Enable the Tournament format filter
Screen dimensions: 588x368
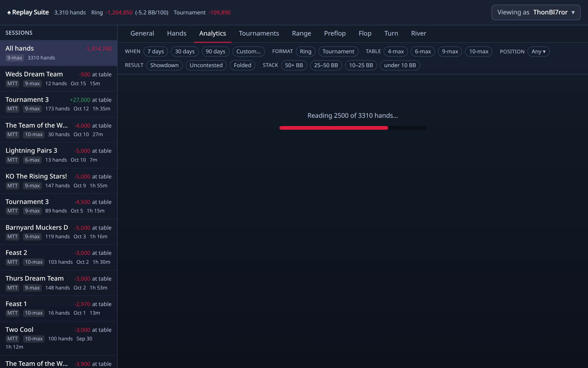[338, 52]
